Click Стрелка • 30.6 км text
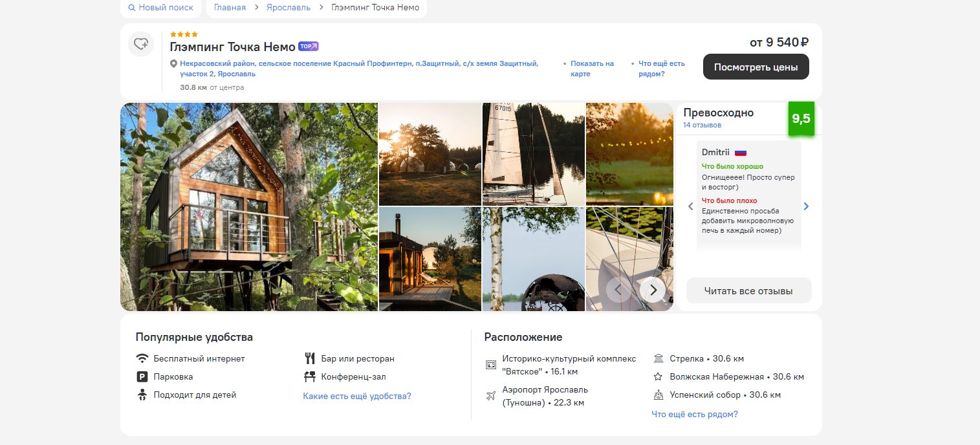 pos(707,358)
